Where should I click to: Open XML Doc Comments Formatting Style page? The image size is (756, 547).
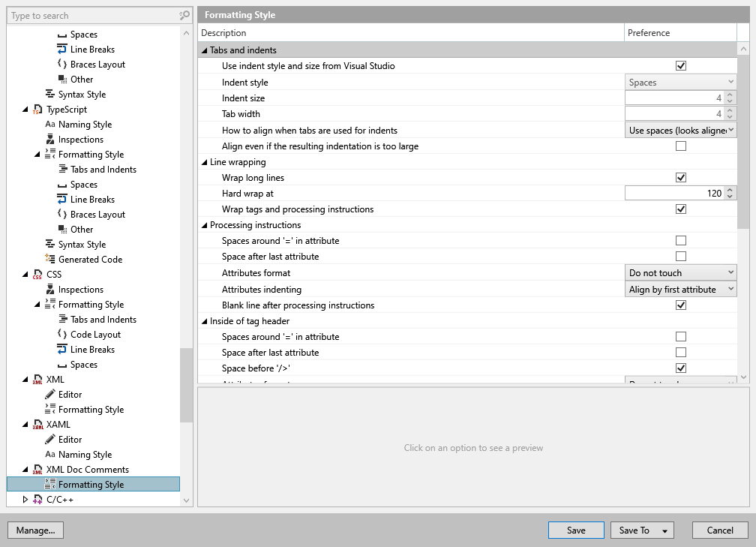tap(98, 484)
